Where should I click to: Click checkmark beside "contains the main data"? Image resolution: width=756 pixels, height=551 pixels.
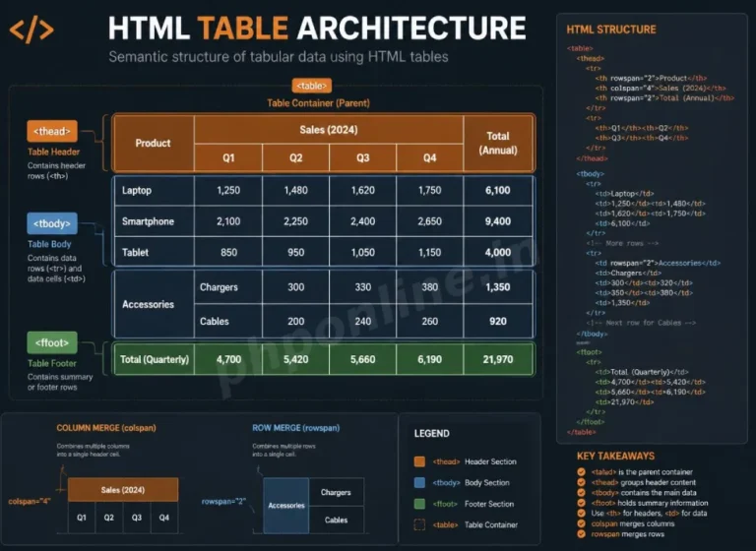(x=581, y=493)
